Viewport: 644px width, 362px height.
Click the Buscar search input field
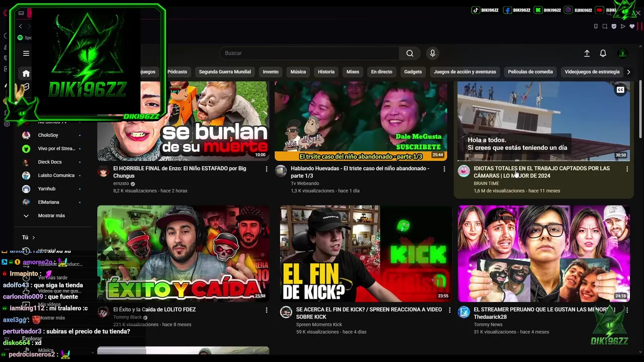pyautogui.click(x=309, y=53)
